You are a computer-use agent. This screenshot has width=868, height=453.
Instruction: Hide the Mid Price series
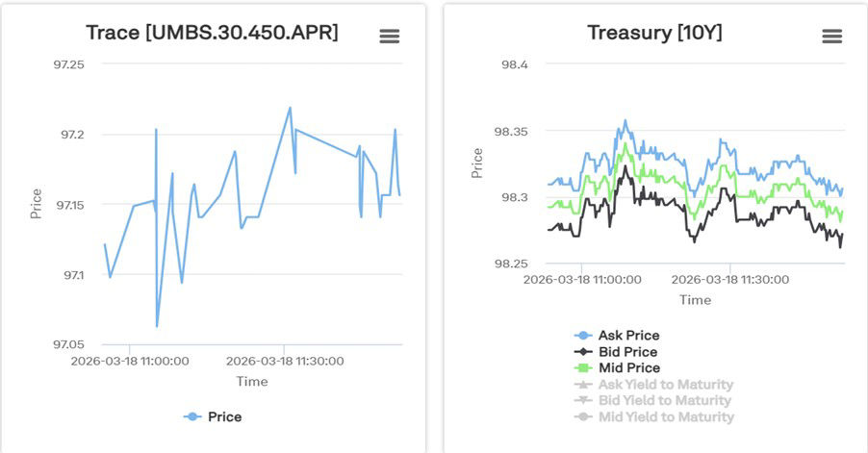628,368
